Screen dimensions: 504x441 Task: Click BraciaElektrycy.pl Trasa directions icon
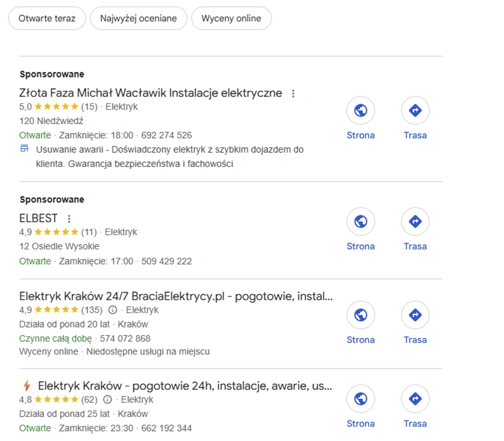coord(415,315)
